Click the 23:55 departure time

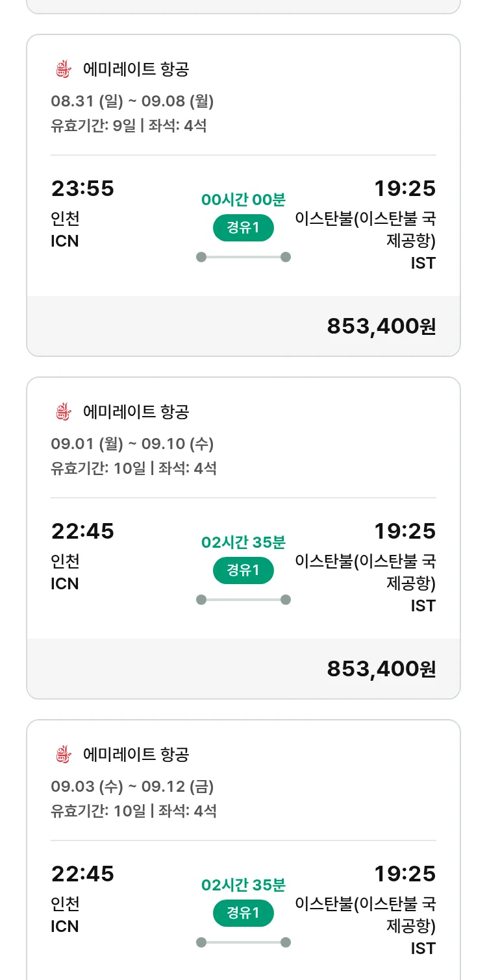click(82, 189)
